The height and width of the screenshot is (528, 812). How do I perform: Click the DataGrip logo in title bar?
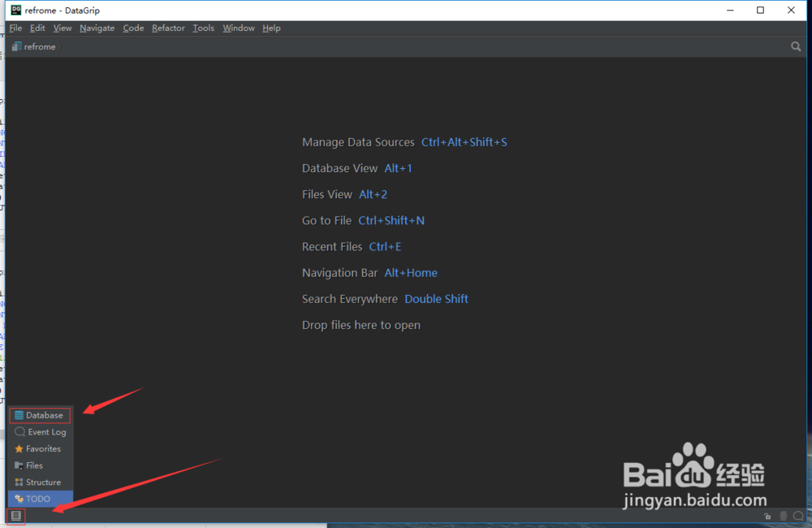coord(16,10)
